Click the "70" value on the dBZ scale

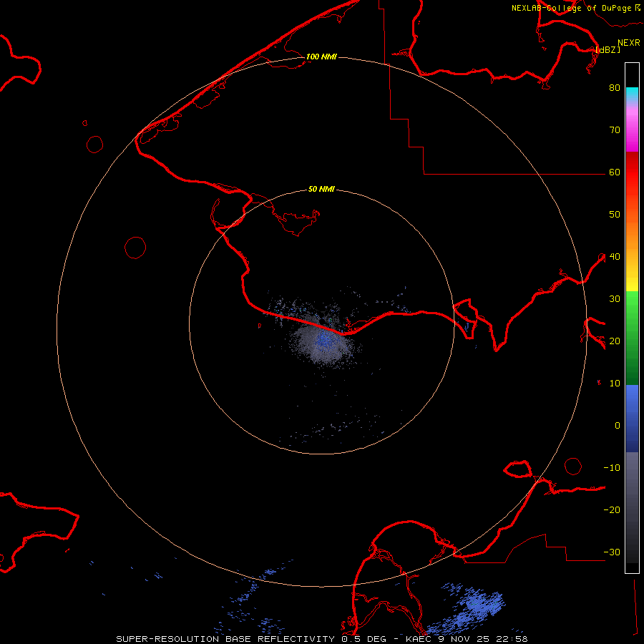(615, 130)
